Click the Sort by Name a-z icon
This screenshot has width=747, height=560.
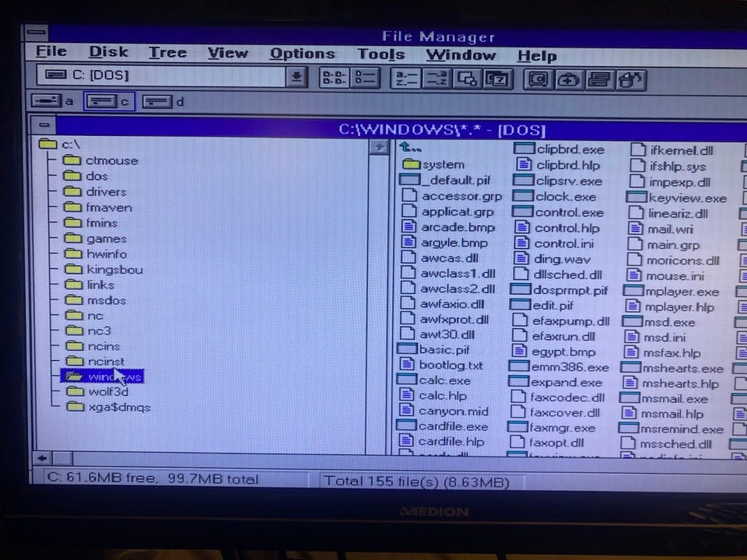click(405, 79)
